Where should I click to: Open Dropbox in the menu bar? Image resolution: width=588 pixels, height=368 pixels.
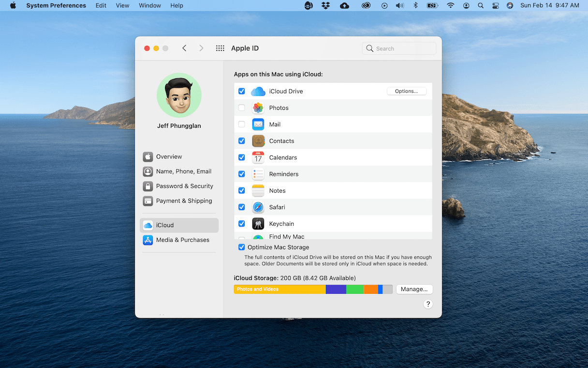click(326, 6)
